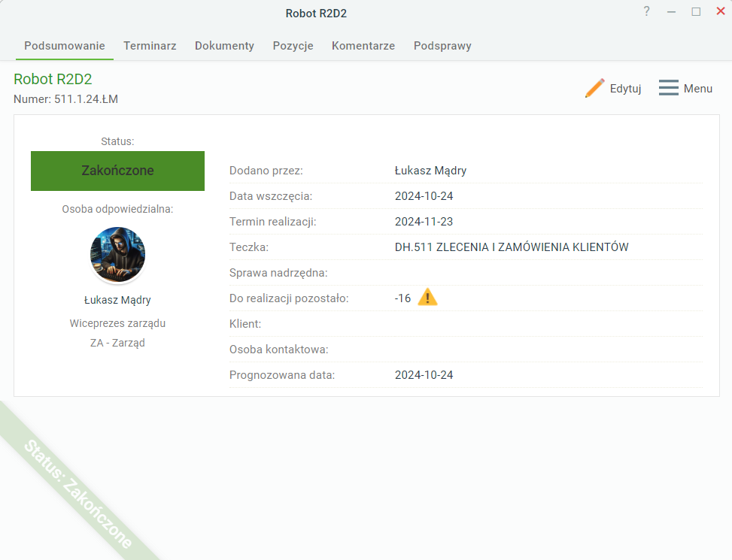
Task: Click the Edytuj text label
Action: [626, 89]
